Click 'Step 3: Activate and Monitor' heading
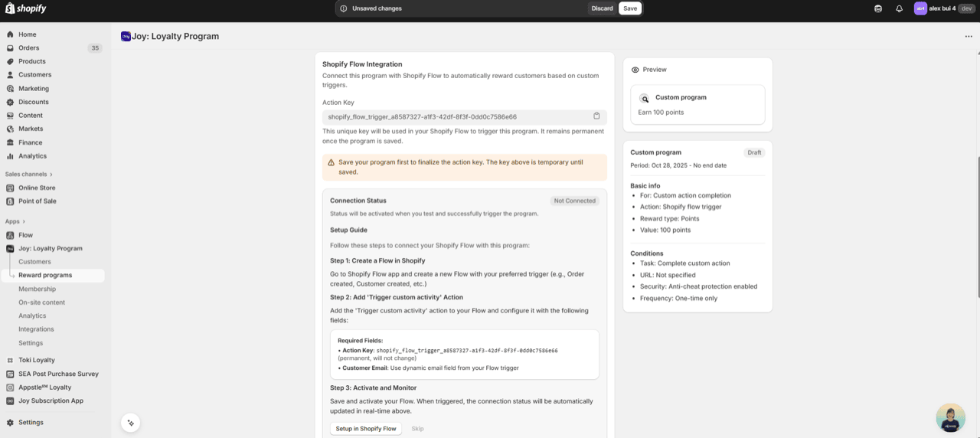980x438 pixels. pyautogui.click(x=373, y=388)
